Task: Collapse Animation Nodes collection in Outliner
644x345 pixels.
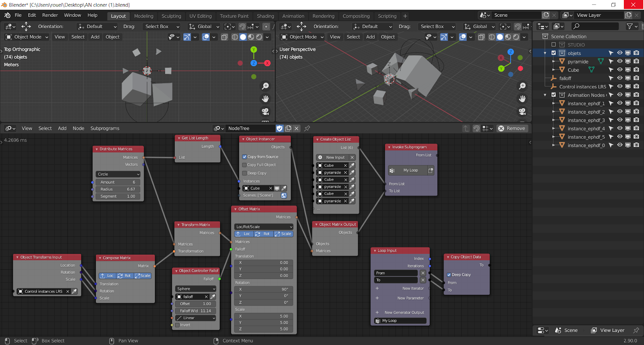Action: pos(545,95)
